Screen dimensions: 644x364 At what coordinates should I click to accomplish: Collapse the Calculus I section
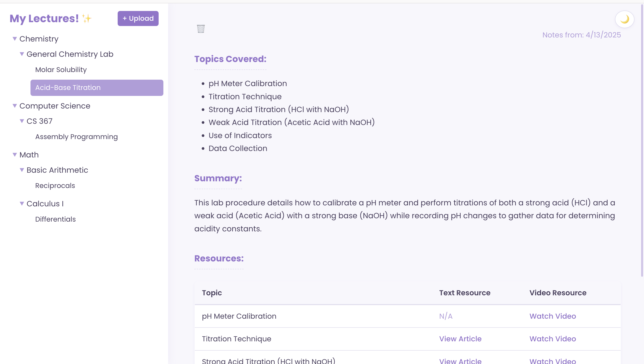pos(22,203)
